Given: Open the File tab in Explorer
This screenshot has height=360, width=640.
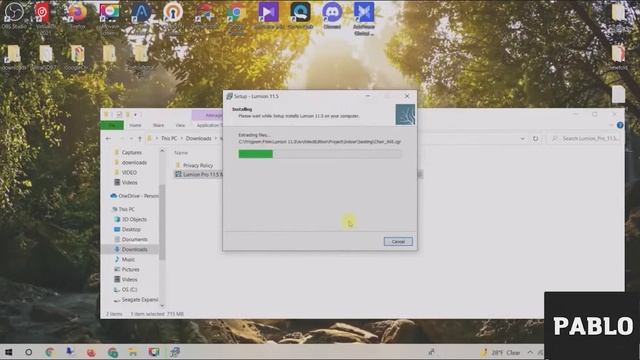Looking at the screenshot, I should 112,125.
